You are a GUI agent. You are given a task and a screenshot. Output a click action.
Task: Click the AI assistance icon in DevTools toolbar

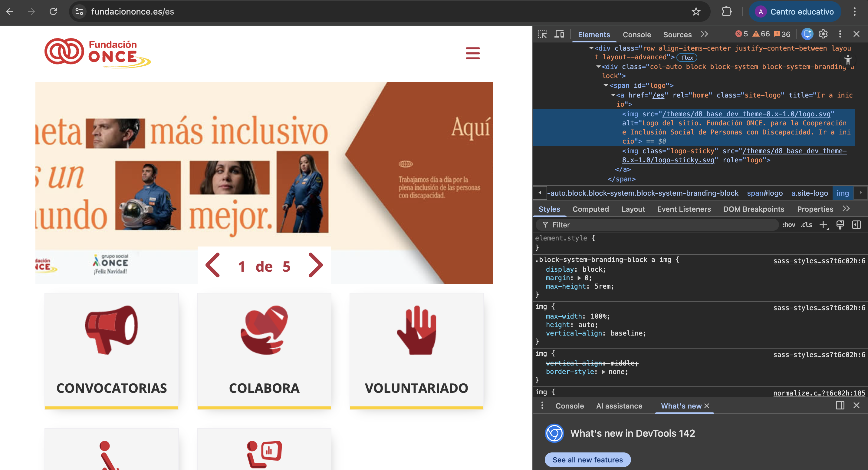click(807, 34)
